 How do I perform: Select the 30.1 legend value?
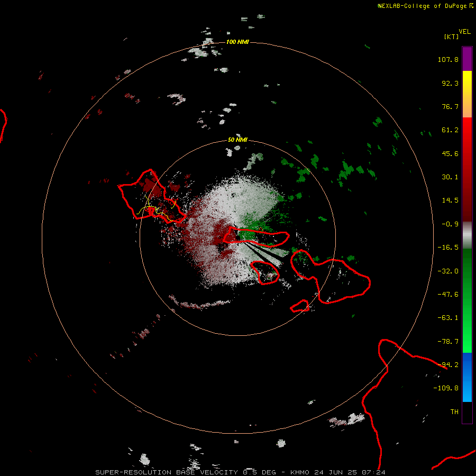click(x=450, y=177)
